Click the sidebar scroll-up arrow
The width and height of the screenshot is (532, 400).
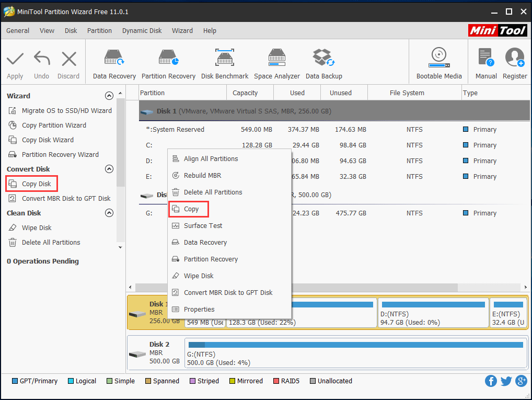coord(120,94)
